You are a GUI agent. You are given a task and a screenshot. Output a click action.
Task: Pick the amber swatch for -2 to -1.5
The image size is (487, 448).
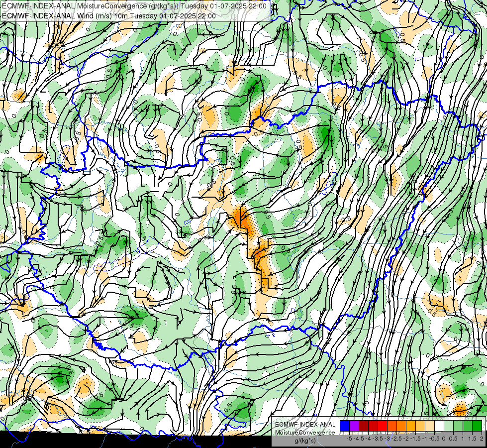411,426
